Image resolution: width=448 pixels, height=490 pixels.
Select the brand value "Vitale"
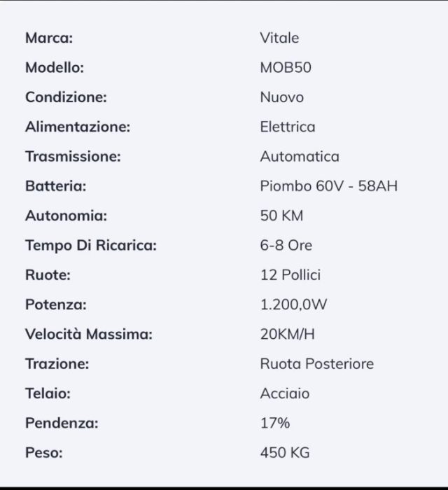pyautogui.click(x=279, y=38)
